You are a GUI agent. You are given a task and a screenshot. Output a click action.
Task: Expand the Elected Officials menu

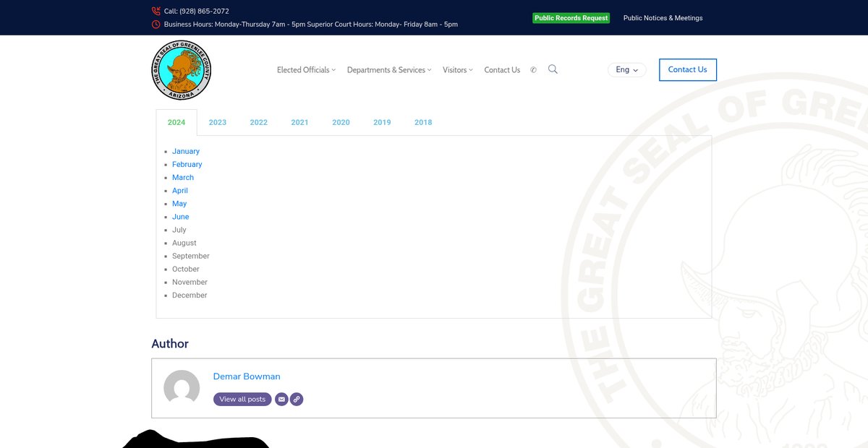coord(307,70)
